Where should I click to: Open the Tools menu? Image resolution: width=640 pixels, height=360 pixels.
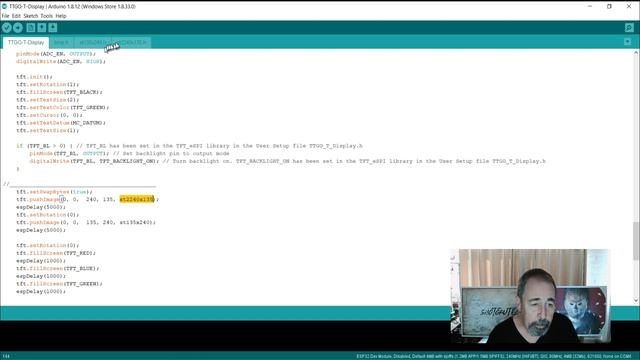pos(47,16)
